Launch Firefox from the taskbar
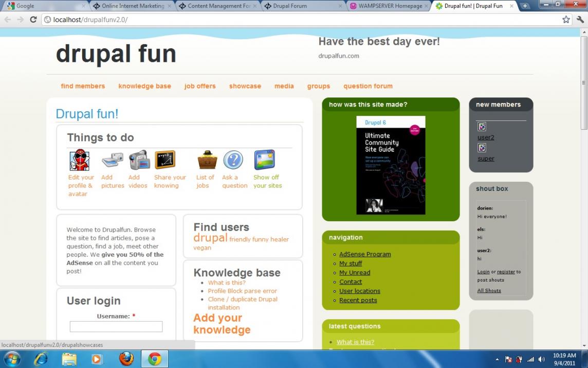This screenshot has height=368, width=588. coord(126,359)
